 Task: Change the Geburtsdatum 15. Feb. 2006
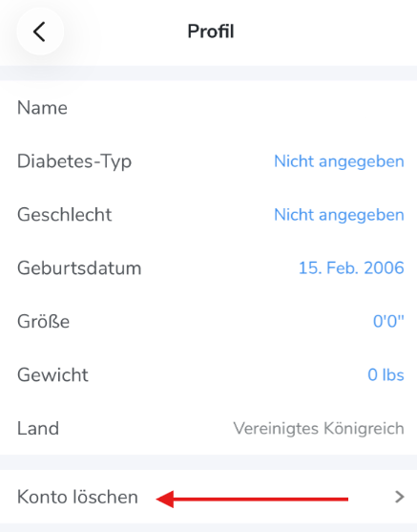click(351, 268)
